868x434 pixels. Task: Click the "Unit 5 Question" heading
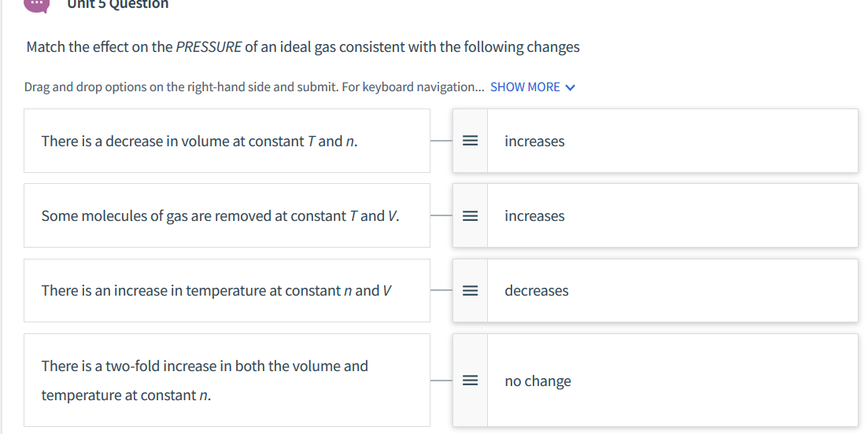tap(117, 5)
